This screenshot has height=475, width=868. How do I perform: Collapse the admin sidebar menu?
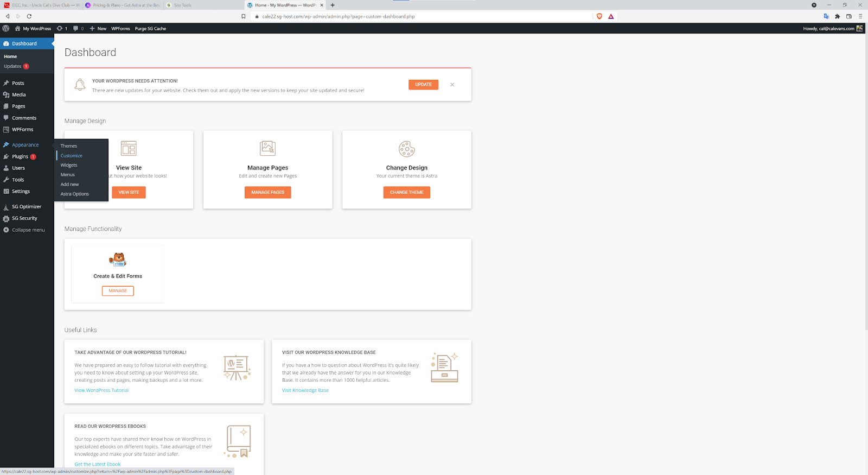pos(27,230)
